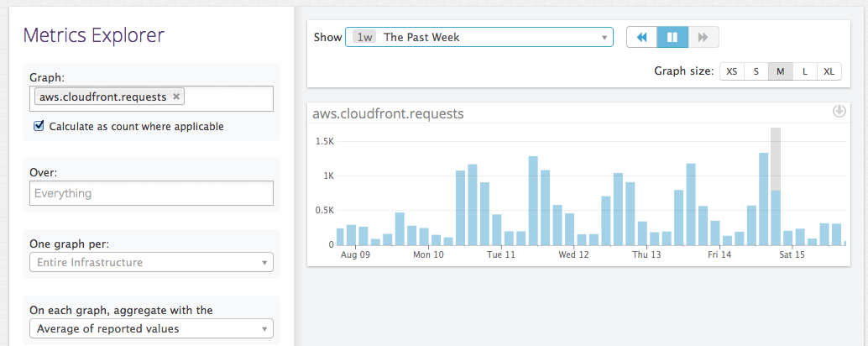
Task: Select XS graph size
Action: tap(732, 71)
